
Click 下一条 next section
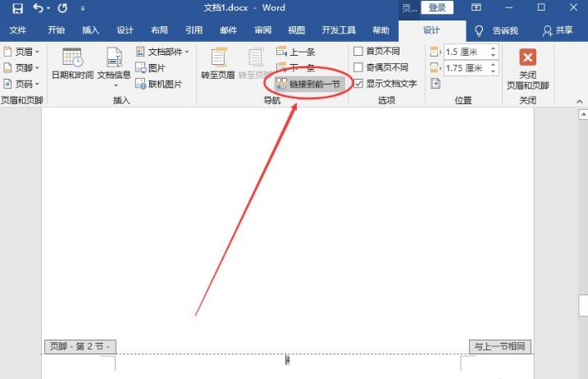pyautogui.click(x=295, y=68)
